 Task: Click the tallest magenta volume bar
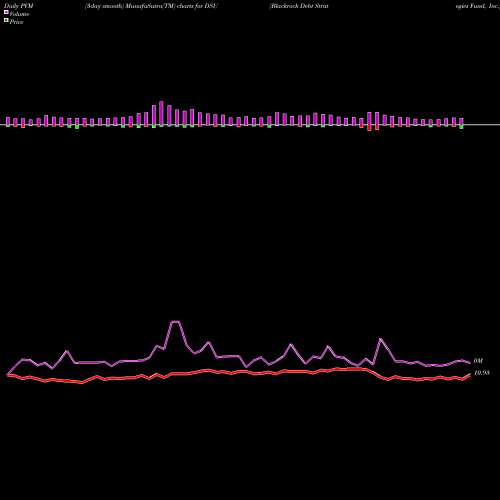(162, 114)
